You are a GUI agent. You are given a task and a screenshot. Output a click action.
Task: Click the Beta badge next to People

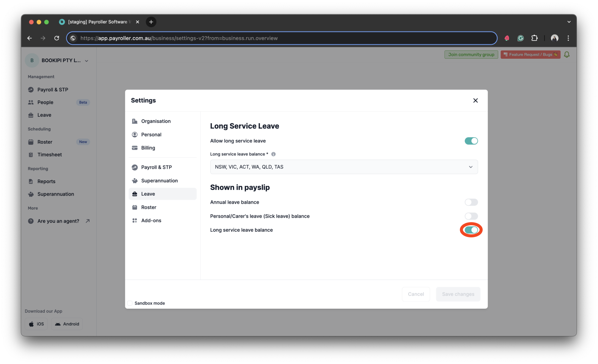coord(83,102)
